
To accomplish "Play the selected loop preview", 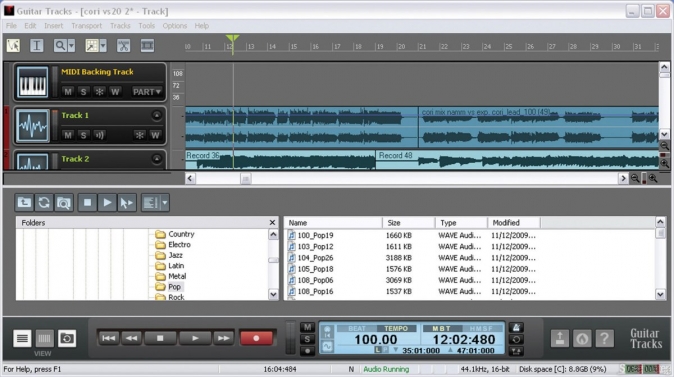I will click(107, 202).
